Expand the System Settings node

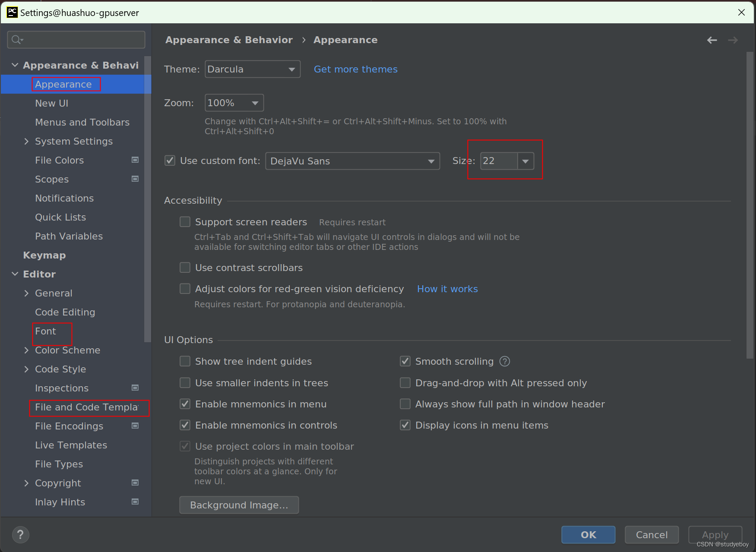(26, 141)
